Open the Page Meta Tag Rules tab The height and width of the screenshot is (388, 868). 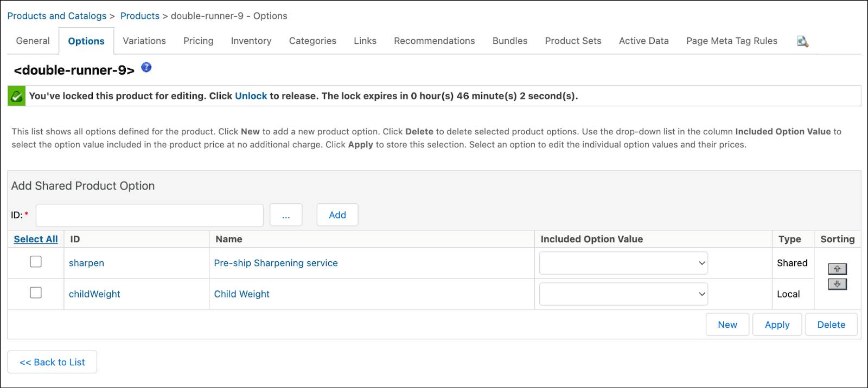732,41
